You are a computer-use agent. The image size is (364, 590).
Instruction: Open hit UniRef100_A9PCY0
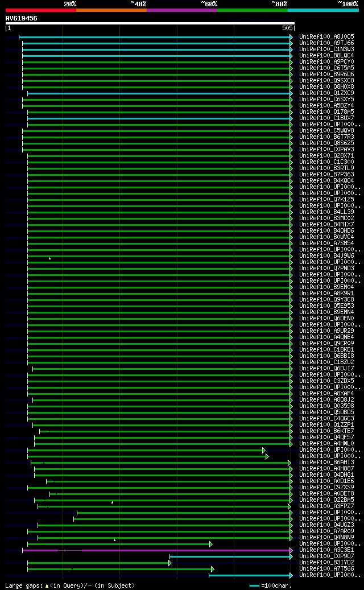[326, 61]
